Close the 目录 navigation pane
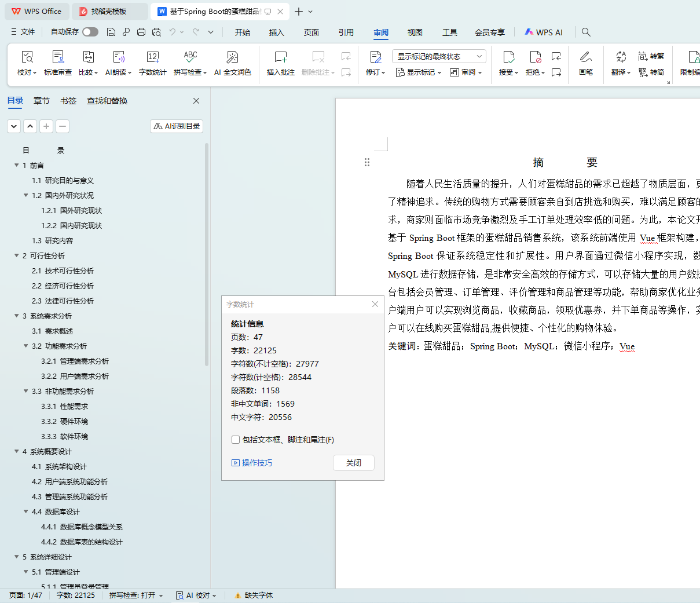This screenshot has width=700, height=603. [196, 101]
